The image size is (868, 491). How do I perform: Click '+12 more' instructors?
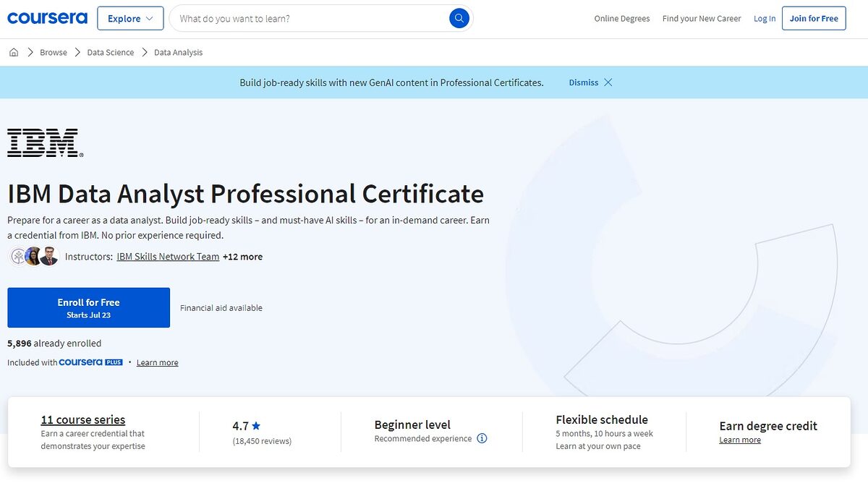(243, 257)
